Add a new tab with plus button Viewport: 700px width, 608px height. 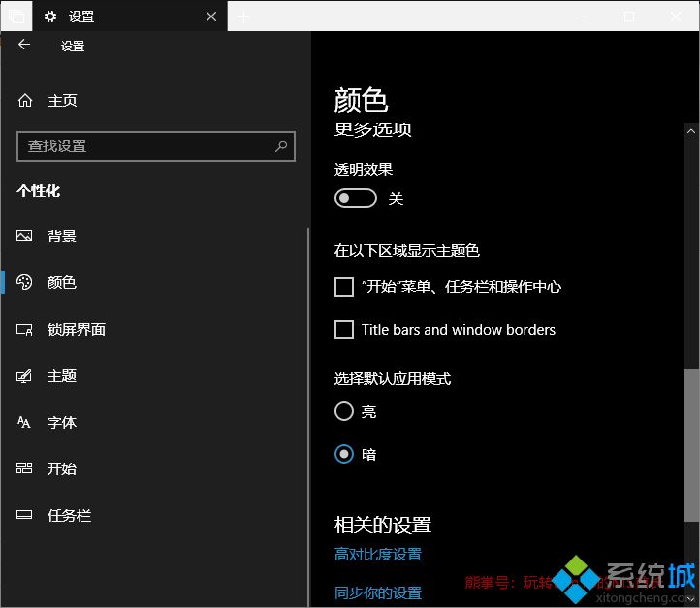click(243, 16)
